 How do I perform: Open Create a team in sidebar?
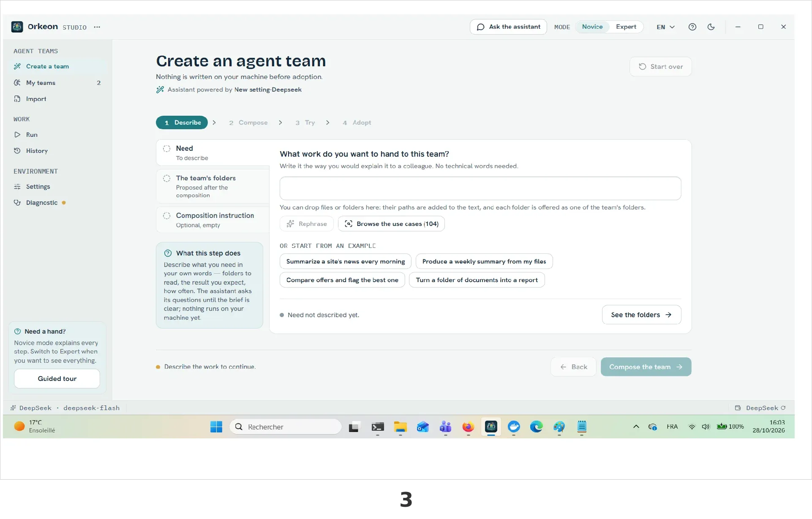click(57, 66)
